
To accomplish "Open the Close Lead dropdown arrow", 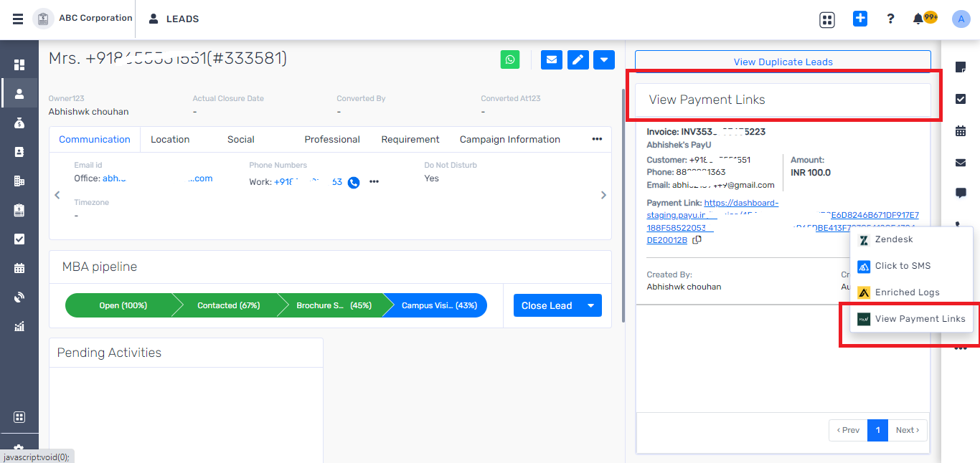I will tap(590, 305).
